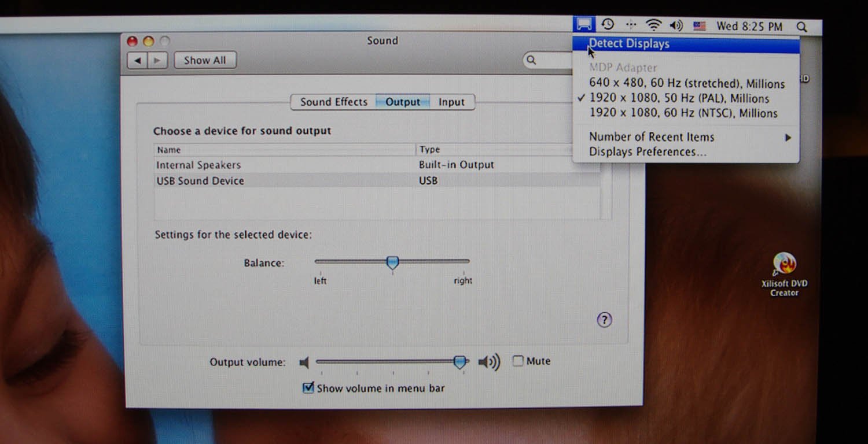Uncheck Show volume in menu bar
This screenshot has height=444, width=868.
tap(308, 388)
